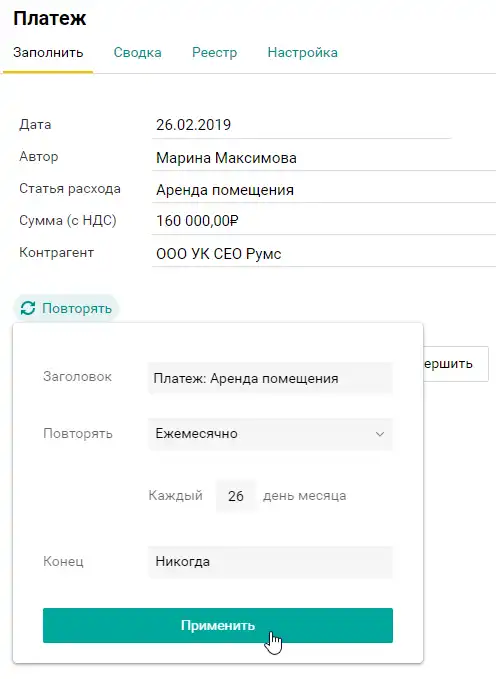Change the day-of-month field showing 26
Viewport: 496px width, 679px height.
(x=236, y=496)
